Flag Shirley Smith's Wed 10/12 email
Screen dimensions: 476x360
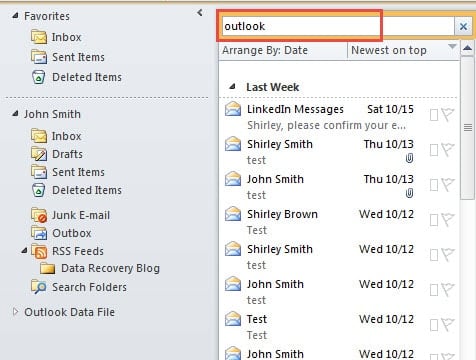tap(448, 255)
